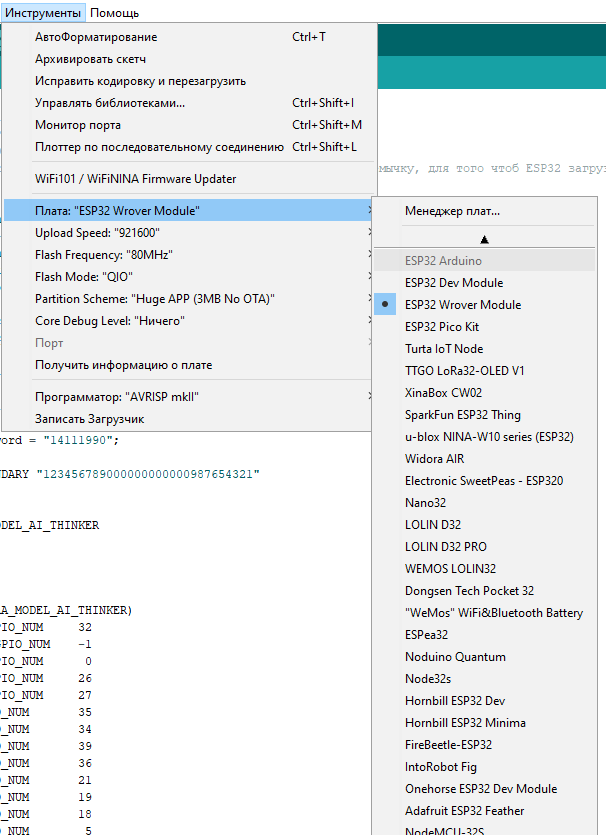606x835 pixels.
Task: Select TTGO LoRa32-OLED V1 board
Action: click(485, 371)
